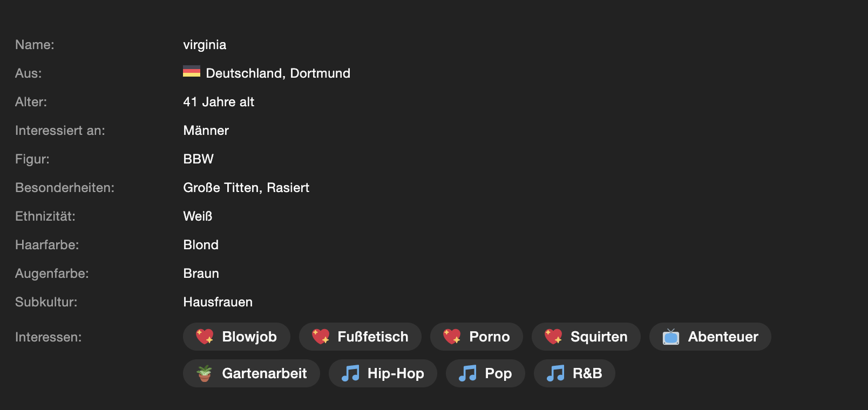Click the heart icon on Fußfetisch tag

[321, 337]
